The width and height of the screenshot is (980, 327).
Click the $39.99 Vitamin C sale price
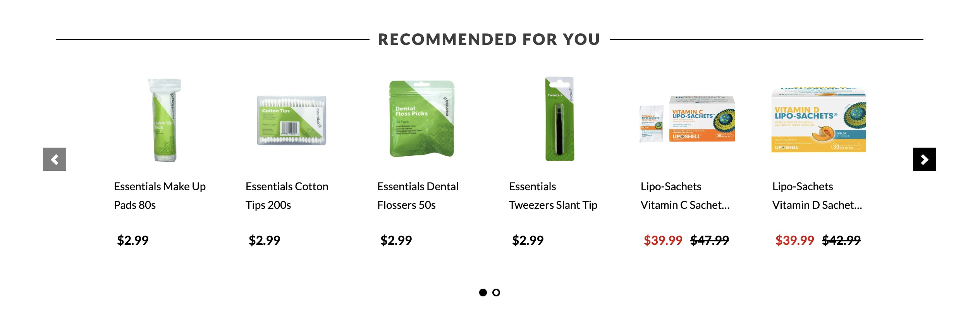coord(663,241)
